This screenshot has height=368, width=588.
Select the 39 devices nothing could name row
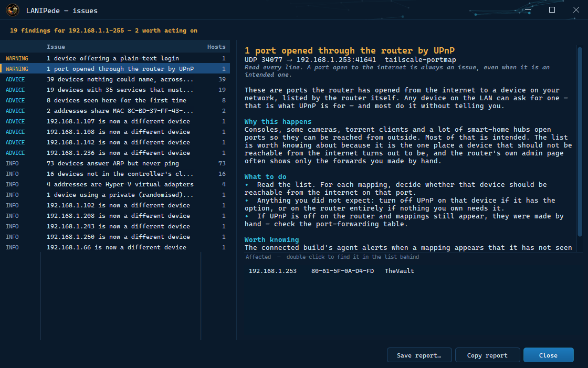(115, 79)
